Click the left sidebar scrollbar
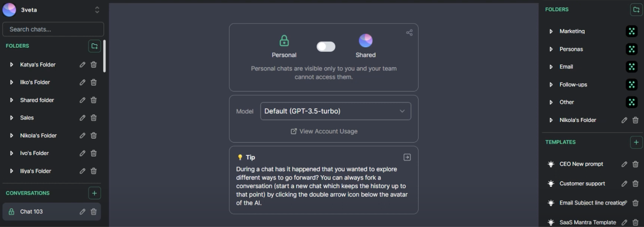644x227 pixels. coord(105,56)
